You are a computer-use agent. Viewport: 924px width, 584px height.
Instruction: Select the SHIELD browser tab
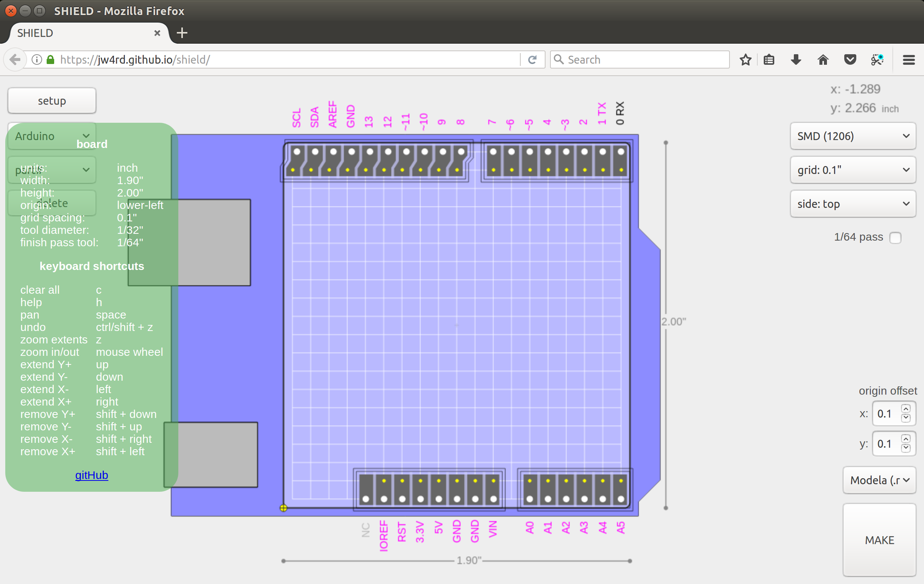pyautogui.click(x=88, y=33)
